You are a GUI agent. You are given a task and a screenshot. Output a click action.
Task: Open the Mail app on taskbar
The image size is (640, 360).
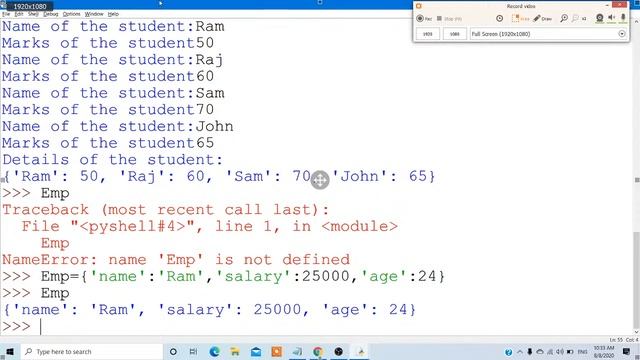pos(256,351)
